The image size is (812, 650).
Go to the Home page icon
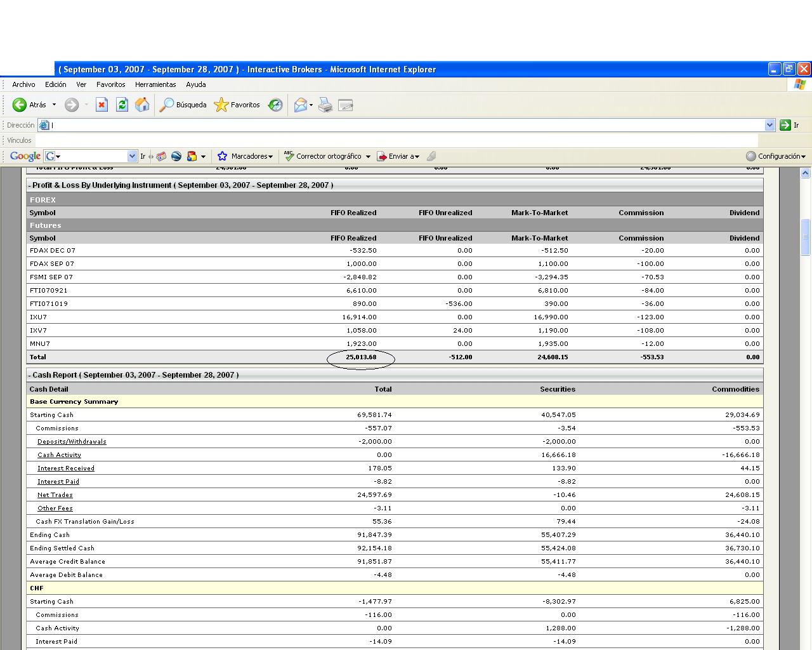click(x=142, y=105)
